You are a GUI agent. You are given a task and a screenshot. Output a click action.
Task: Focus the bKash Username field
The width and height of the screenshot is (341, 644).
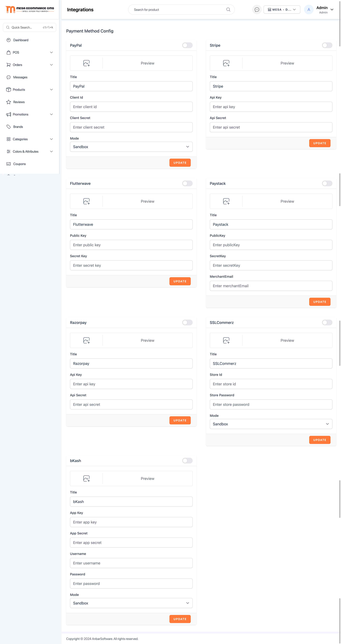click(131, 563)
